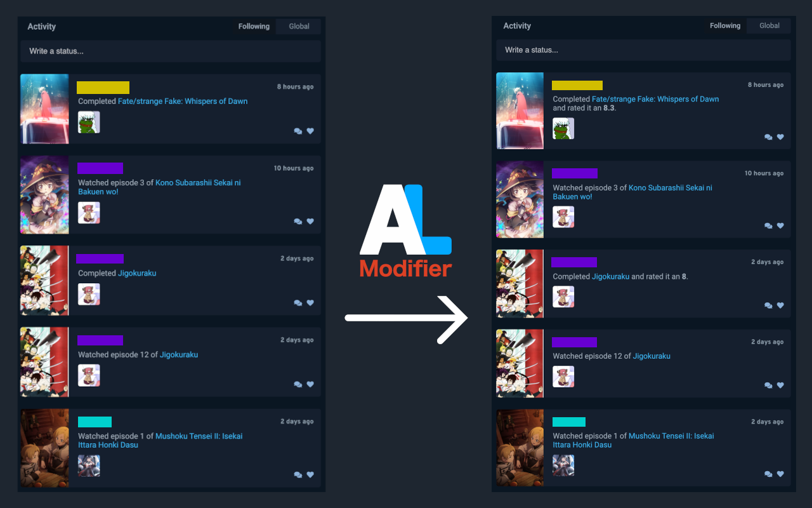Like the Kono Subarashii post in right feed
This screenshot has height=508, width=812.
[x=780, y=225]
